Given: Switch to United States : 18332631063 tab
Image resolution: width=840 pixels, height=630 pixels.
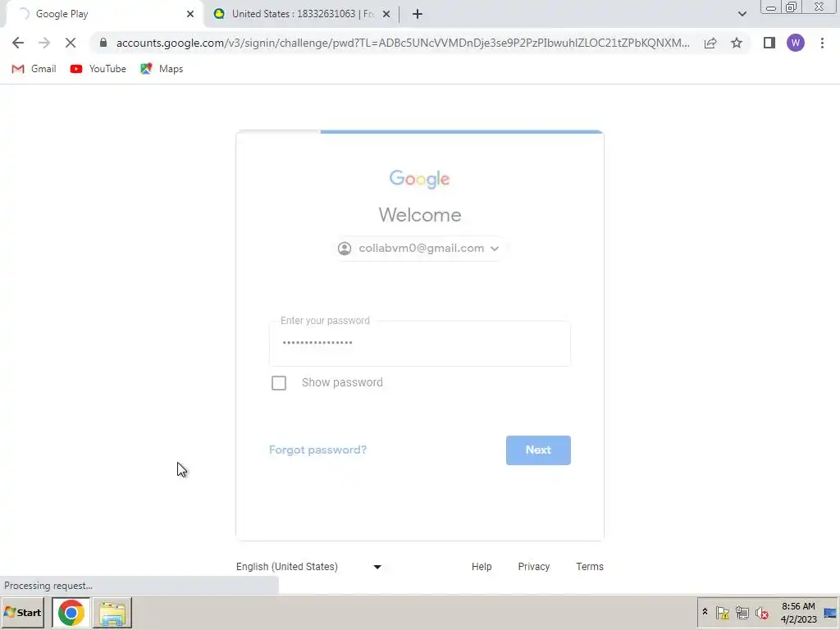Looking at the screenshot, I should (302, 14).
